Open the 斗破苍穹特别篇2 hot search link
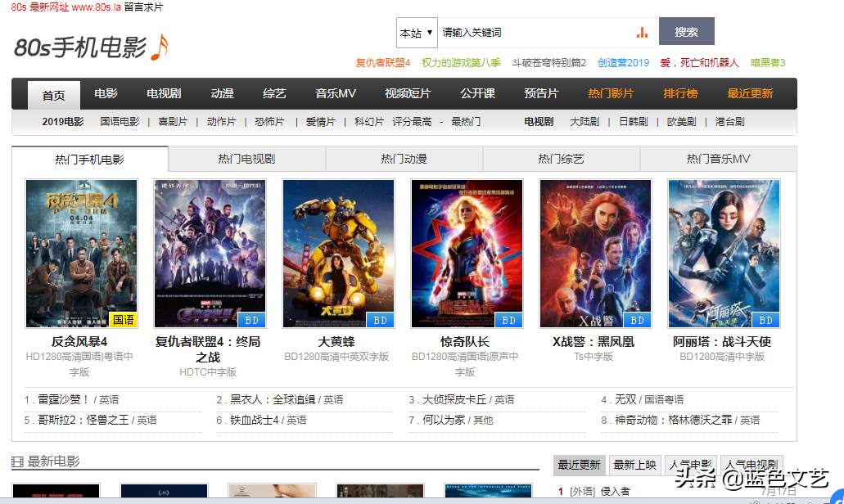 pyautogui.click(x=549, y=62)
